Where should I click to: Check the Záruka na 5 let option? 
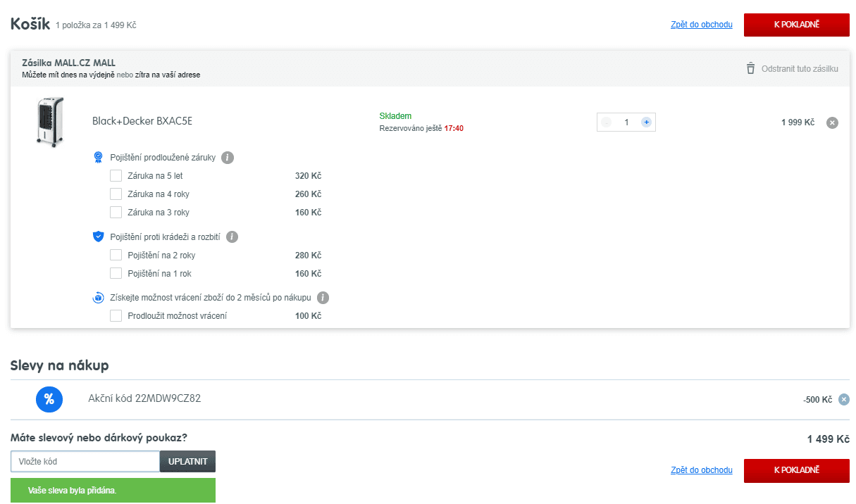[116, 176]
